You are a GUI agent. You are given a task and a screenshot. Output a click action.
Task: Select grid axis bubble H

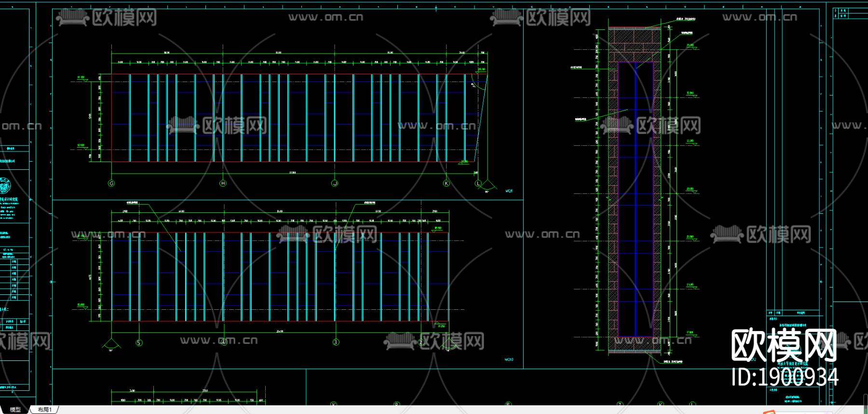click(223, 183)
